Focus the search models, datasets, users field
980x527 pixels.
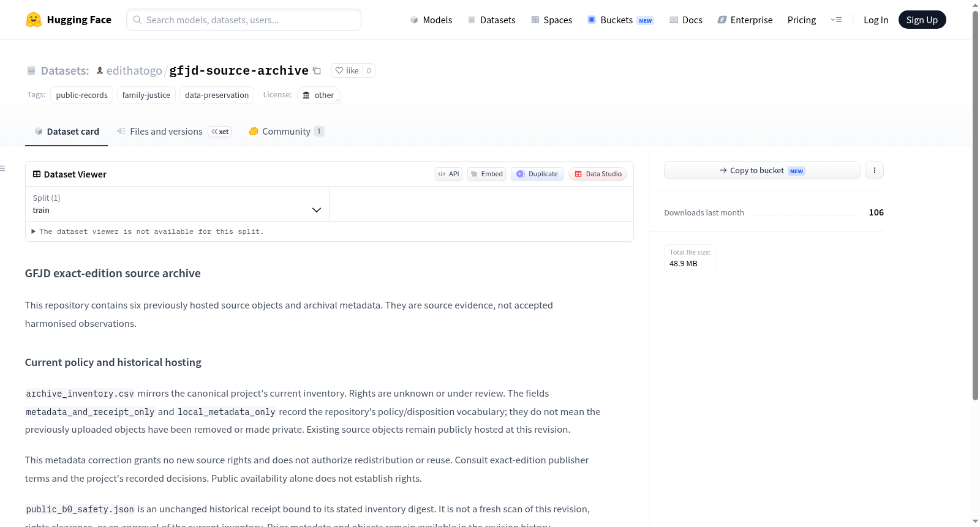(x=244, y=20)
